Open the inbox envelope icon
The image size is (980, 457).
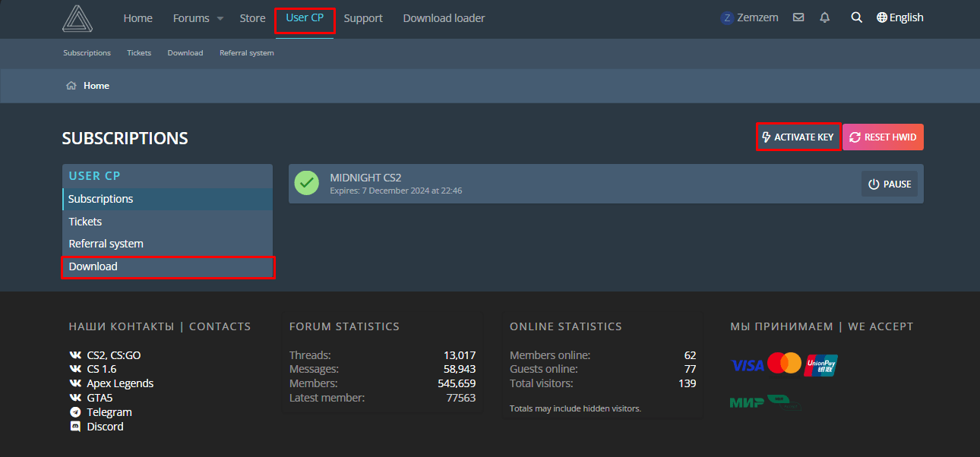798,17
